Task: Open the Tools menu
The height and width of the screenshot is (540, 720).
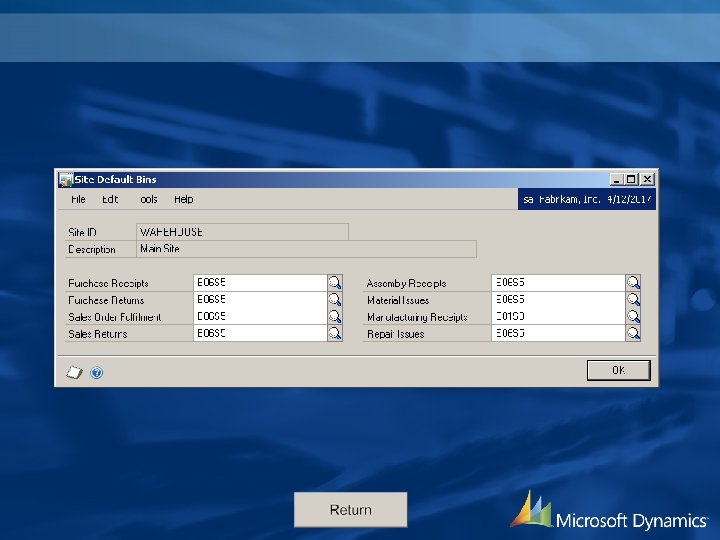Action: pyautogui.click(x=148, y=199)
